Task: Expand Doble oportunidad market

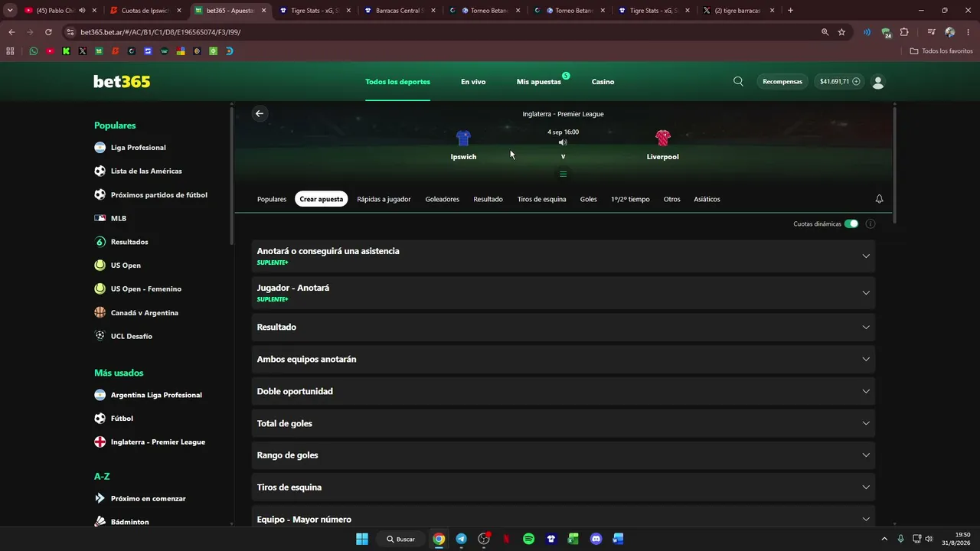Action: point(563,391)
